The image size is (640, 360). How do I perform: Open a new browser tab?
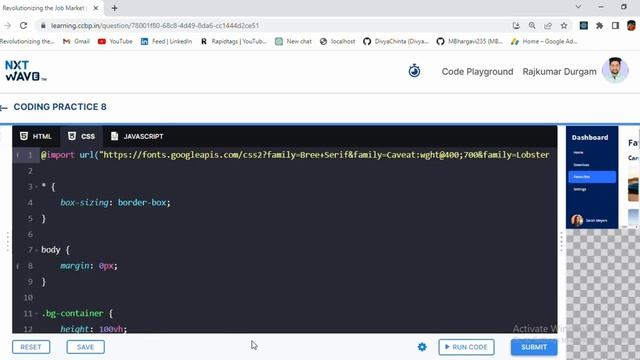tap(115, 8)
